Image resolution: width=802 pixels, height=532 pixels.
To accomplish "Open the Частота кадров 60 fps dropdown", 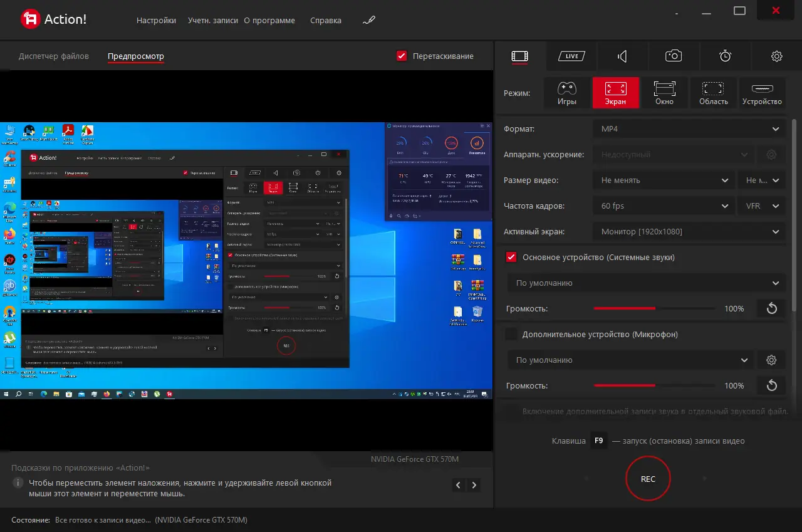I will coord(663,206).
